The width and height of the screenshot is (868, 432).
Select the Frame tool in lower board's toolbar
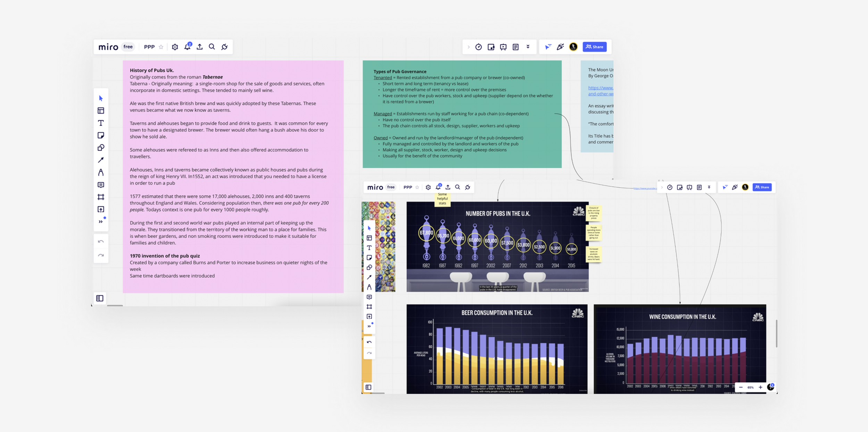pos(369,307)
